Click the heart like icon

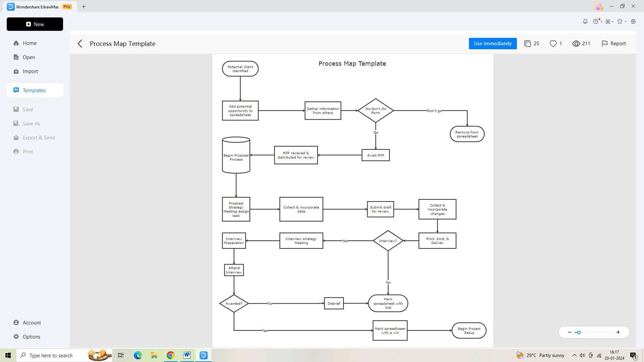(553, 44)
